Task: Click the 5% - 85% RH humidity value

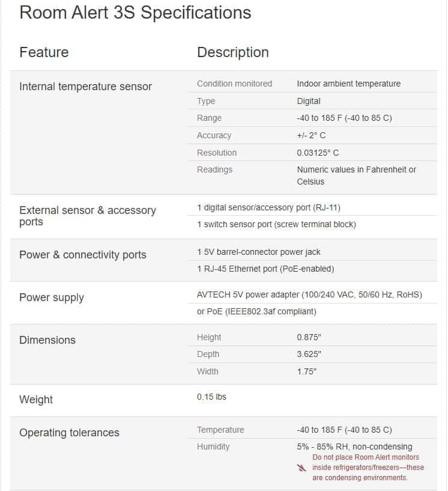Action: click(x=354, y=447)
